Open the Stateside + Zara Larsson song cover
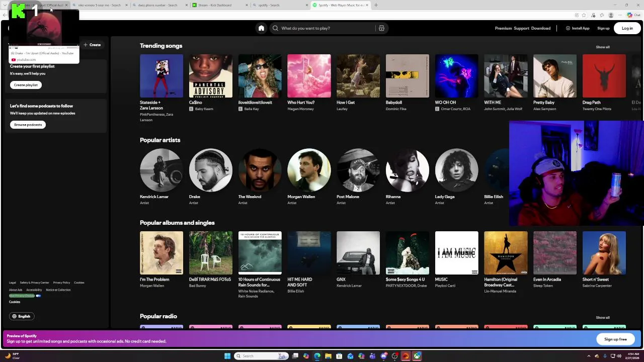Screen dimensions: 644x362 click(162, 76)
